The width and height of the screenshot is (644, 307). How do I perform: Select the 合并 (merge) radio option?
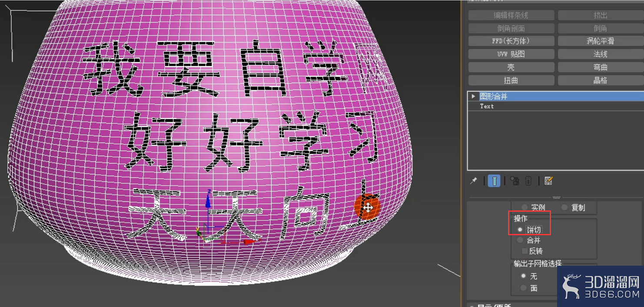pyautogui.click(x=520, y=240)
